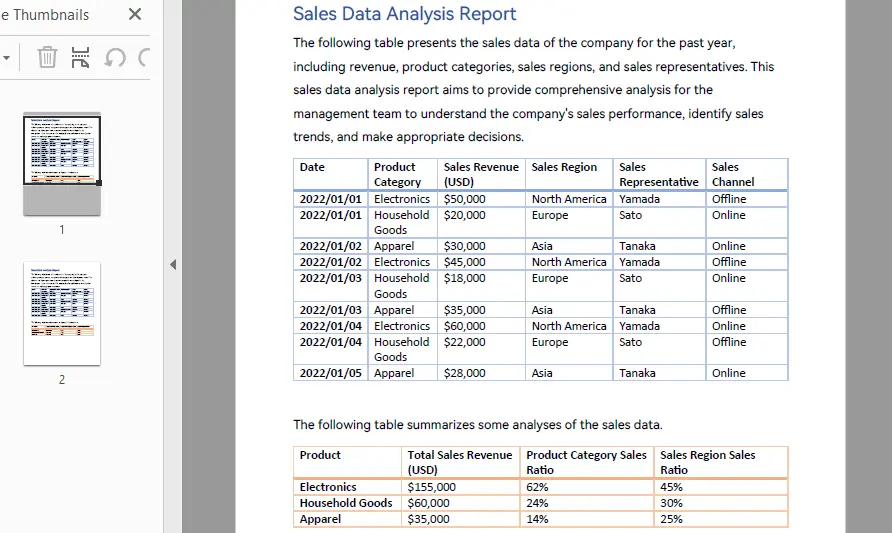The width and height of the screenshot is (892, 533).
Task: Click the Sales Representative column header
Action: tap(658, 174)
